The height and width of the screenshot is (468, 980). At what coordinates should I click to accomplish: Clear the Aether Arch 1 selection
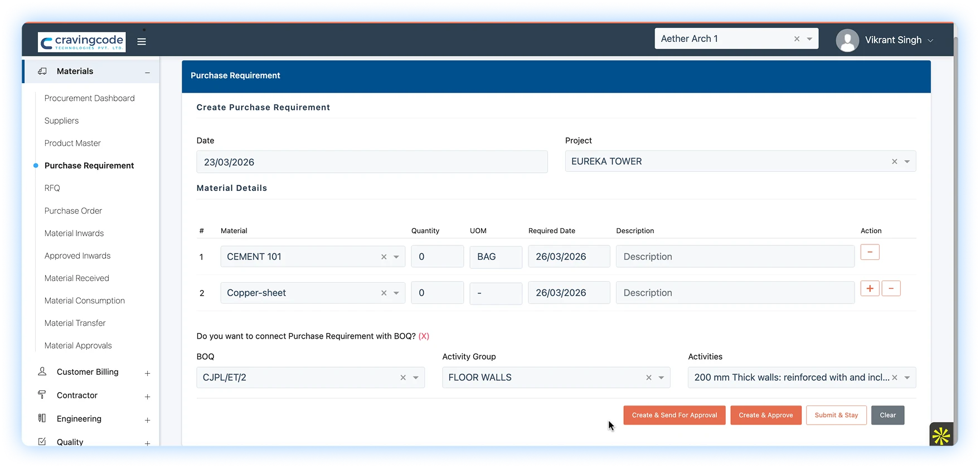pyautogui.click(x=797, y=38)
